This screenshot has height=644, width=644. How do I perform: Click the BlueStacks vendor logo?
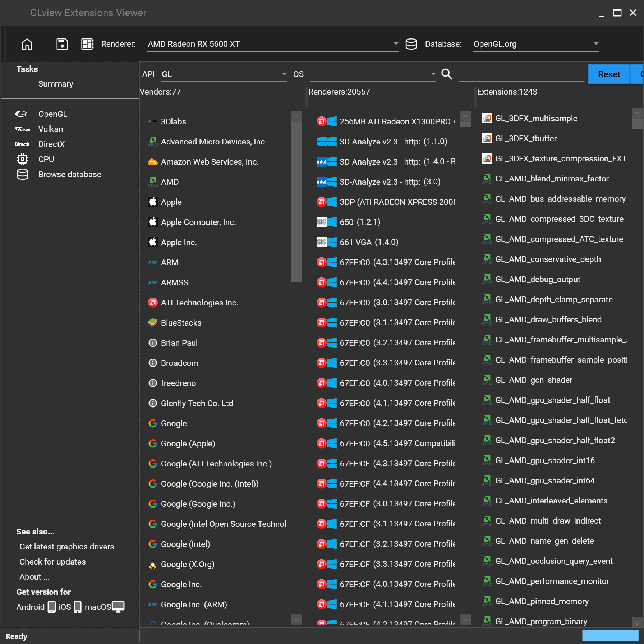[x=153, y=323]
